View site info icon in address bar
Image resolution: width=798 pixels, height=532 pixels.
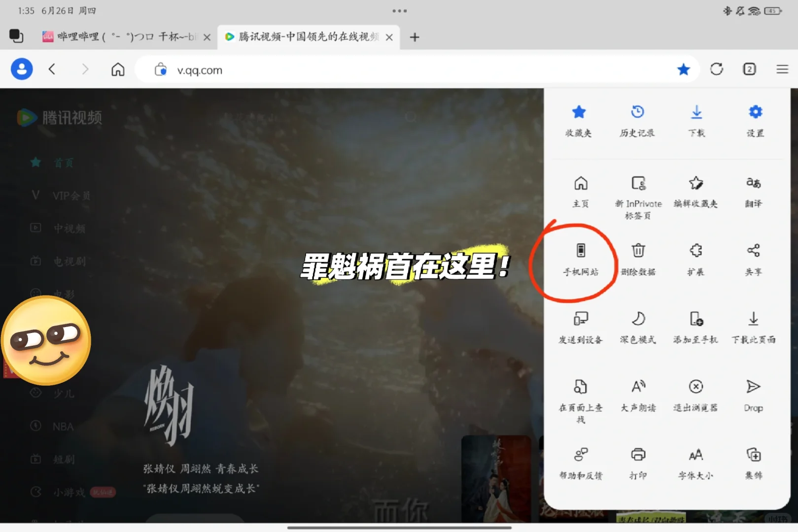click(x=161, y=69)
